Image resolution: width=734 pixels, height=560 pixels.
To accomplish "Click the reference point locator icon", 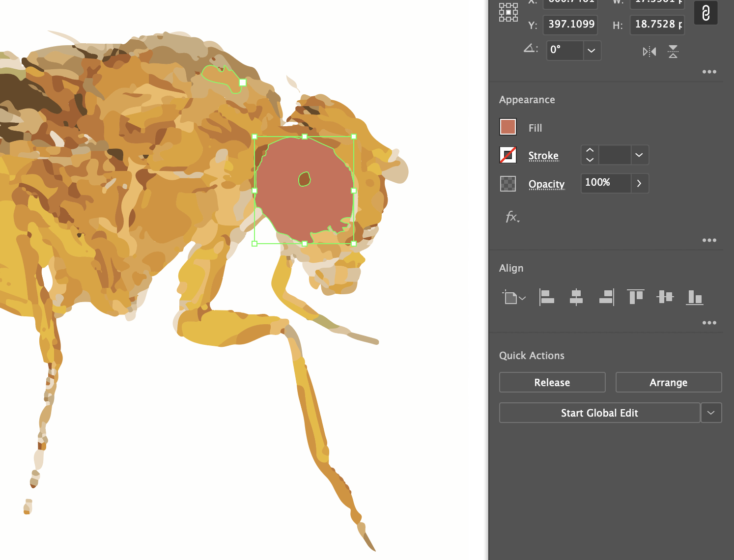I will tap(508, 12).
